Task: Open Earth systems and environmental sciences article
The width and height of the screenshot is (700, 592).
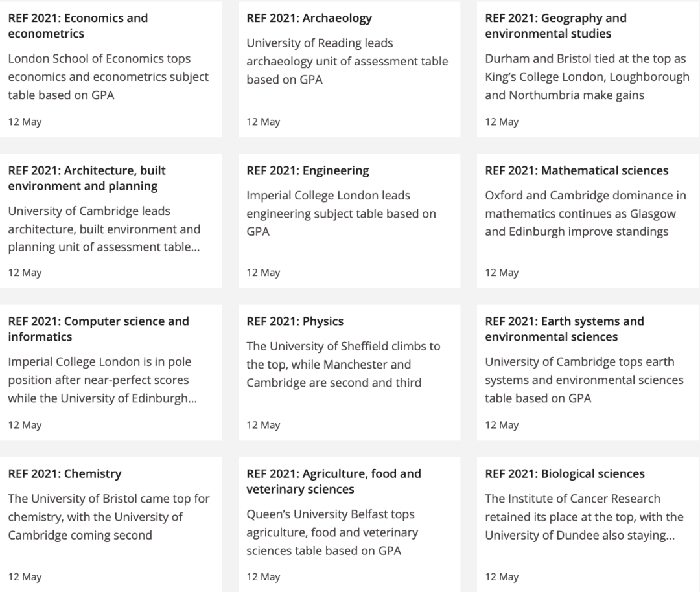Action: point(565,329)
